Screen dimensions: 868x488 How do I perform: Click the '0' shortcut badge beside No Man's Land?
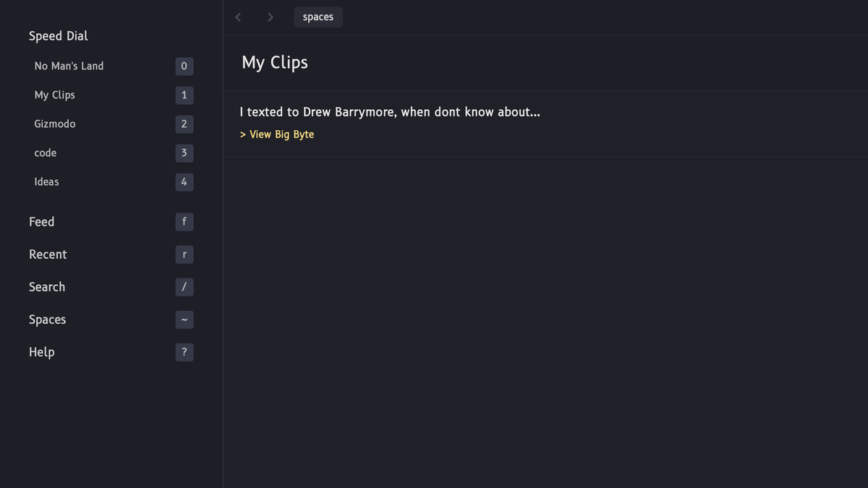(x=184, y=67)
